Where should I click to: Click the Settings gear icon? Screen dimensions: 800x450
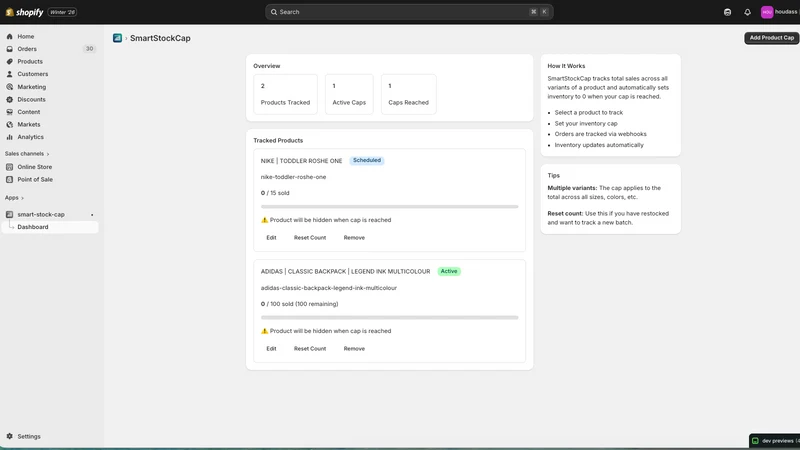[9, 437]
